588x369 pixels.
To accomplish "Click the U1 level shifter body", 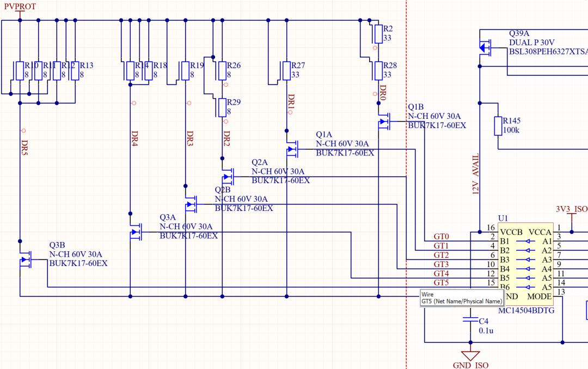I will tap(526, 264).
